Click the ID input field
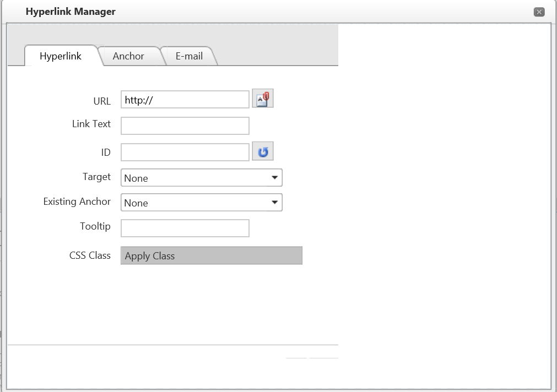557x392 pixels. coord(185,152)
